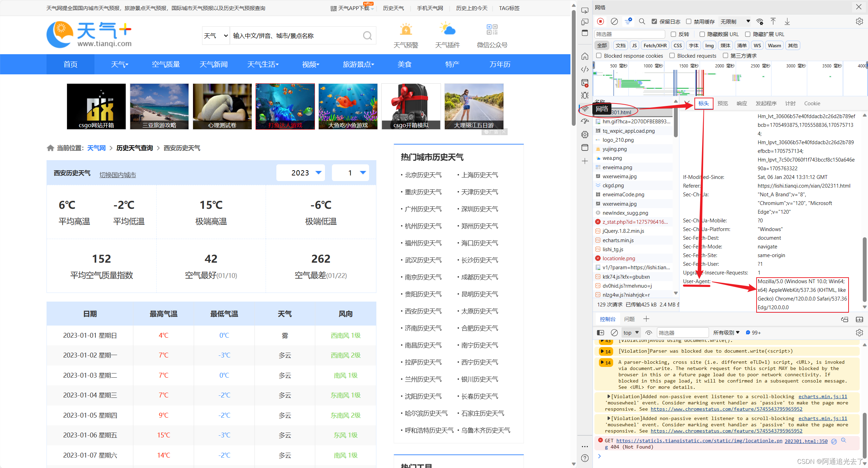Open the 所有级别 log level dropdown
Image resolution: width=868 pixels, height=468 pixels.
point(727,332)
